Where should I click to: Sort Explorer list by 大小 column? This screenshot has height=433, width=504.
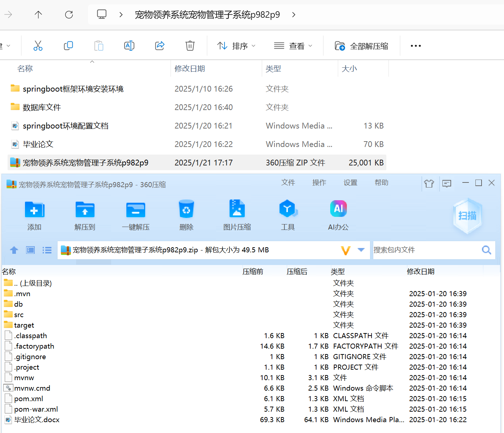pyautogui.click(x=349, y=68)
